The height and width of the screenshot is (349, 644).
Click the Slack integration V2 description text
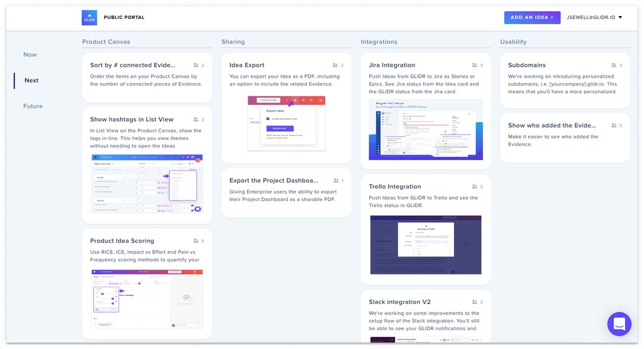[x=424, y=321]
